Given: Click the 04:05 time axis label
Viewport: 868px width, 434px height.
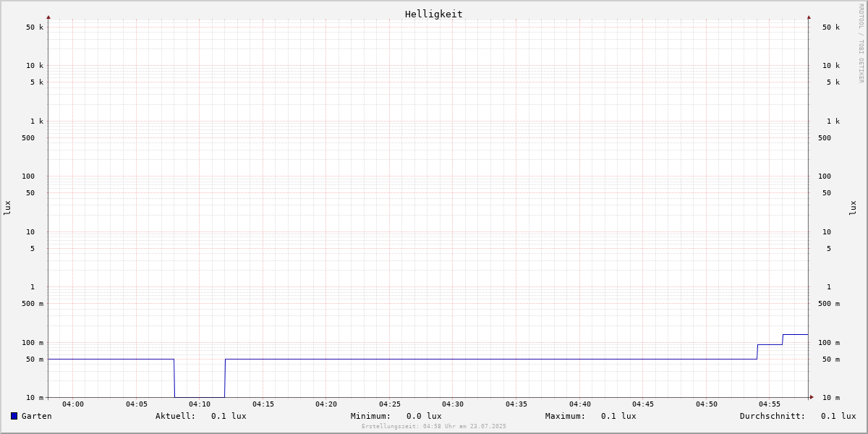Looking at the screenshot, I should click(x=137, y=404).
